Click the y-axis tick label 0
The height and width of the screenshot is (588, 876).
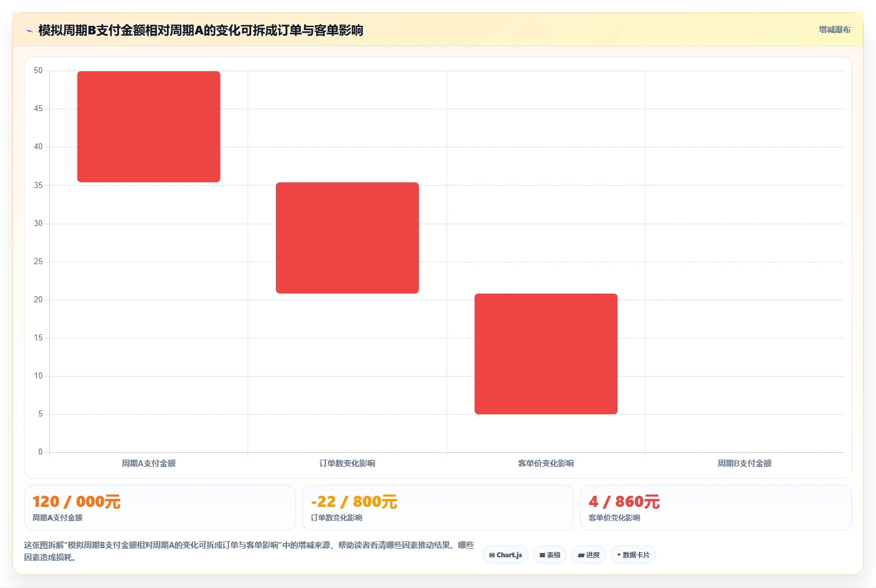[41, 452]
